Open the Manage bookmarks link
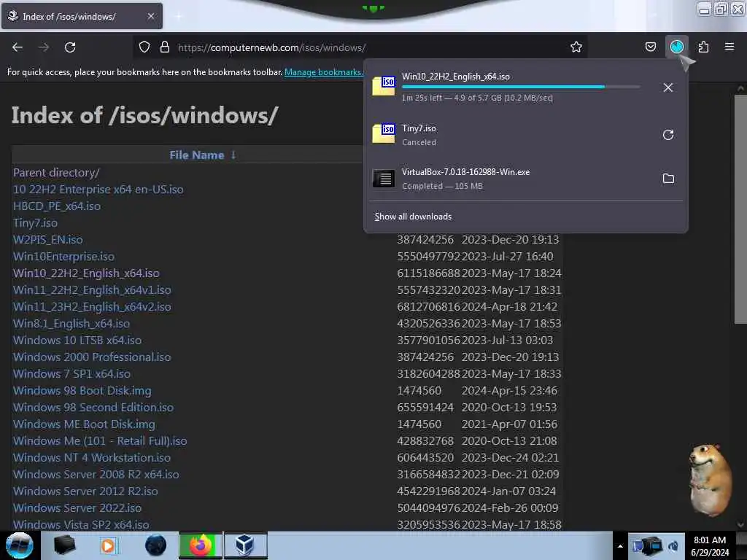Image resolution: width=747 pixels, height=560 pixels. tap(323, 72)
